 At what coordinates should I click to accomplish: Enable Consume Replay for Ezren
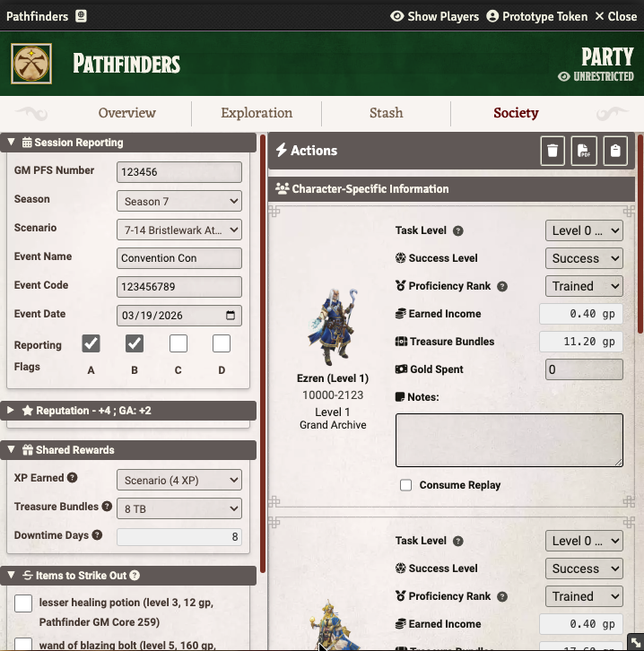click(405, 485)
